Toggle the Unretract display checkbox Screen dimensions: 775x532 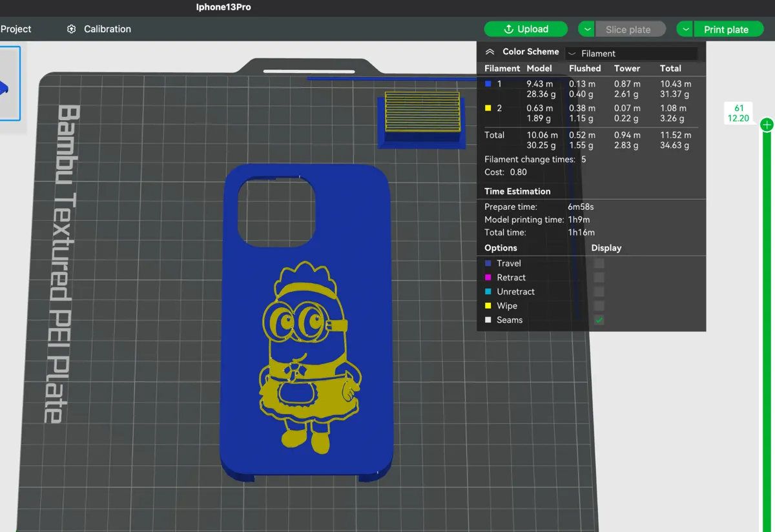pos(599,292)
